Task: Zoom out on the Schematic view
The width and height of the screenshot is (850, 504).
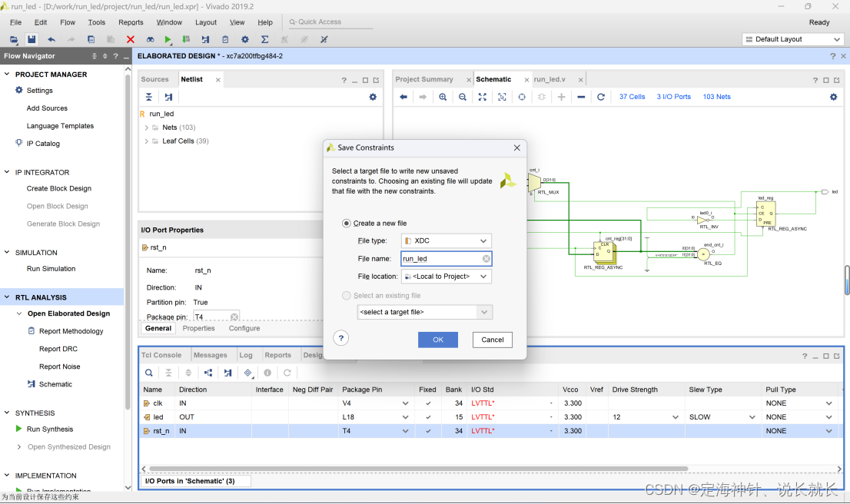Action: (463, 97)
